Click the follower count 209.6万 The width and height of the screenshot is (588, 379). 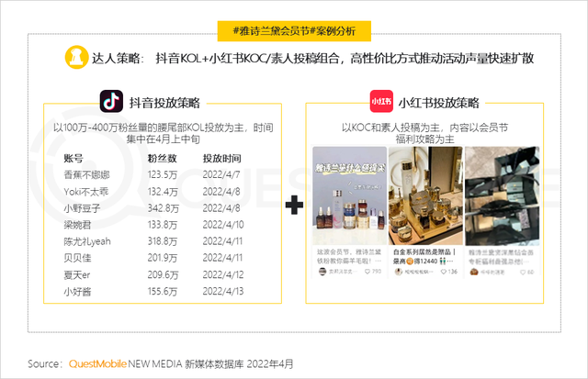pos(164,275)
